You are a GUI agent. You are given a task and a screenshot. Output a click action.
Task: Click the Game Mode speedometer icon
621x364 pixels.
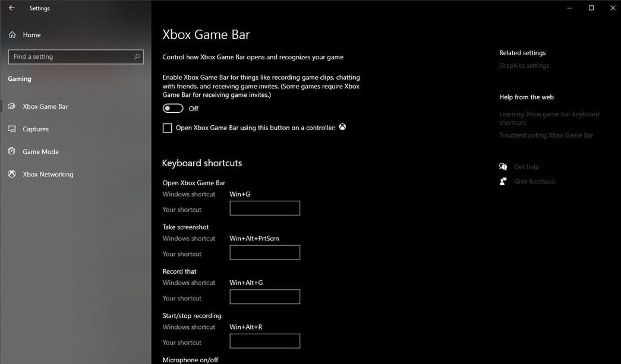pos(11,151)
